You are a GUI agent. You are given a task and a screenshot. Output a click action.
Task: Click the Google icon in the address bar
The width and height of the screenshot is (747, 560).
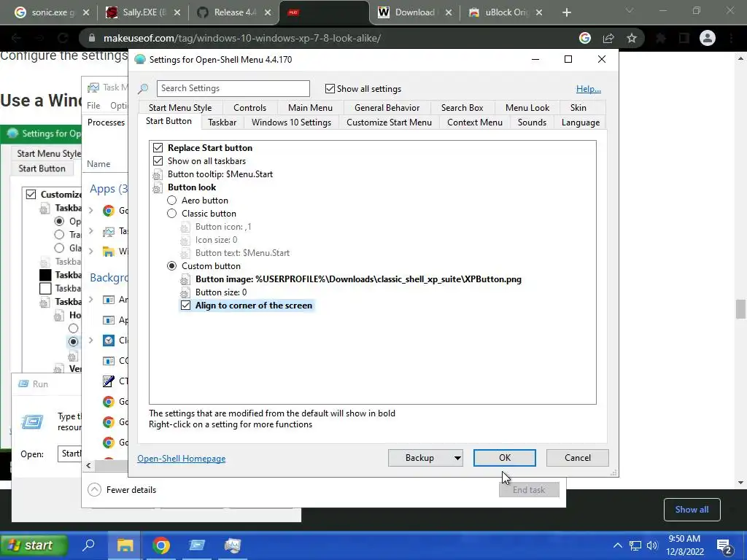(x=585, y=38)
